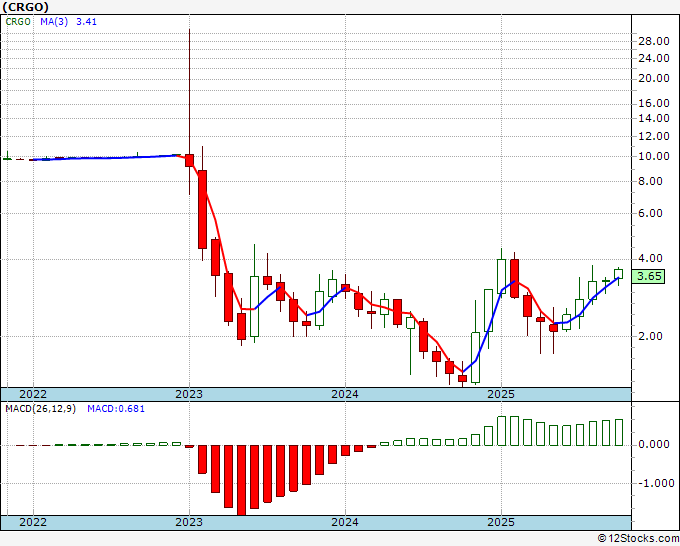Viewport: 680px width, 546px height.
Task: Click 2025 on the MACD panel timeline
Action: (501, 522)
